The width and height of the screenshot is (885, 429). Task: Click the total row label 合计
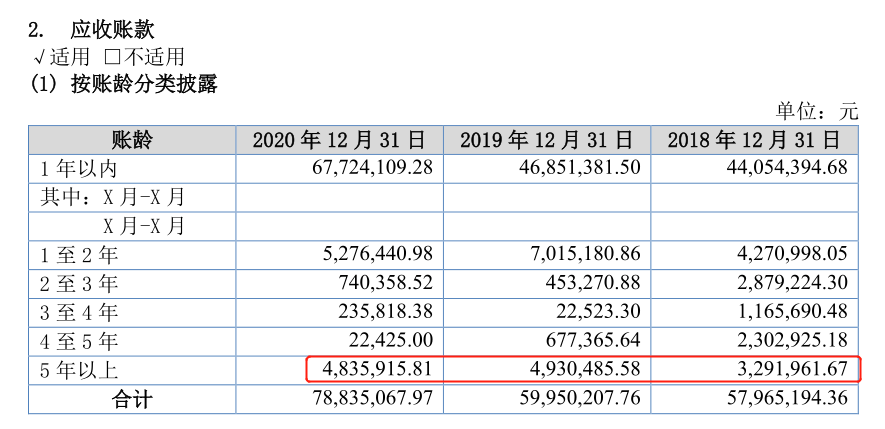(132, 400)
